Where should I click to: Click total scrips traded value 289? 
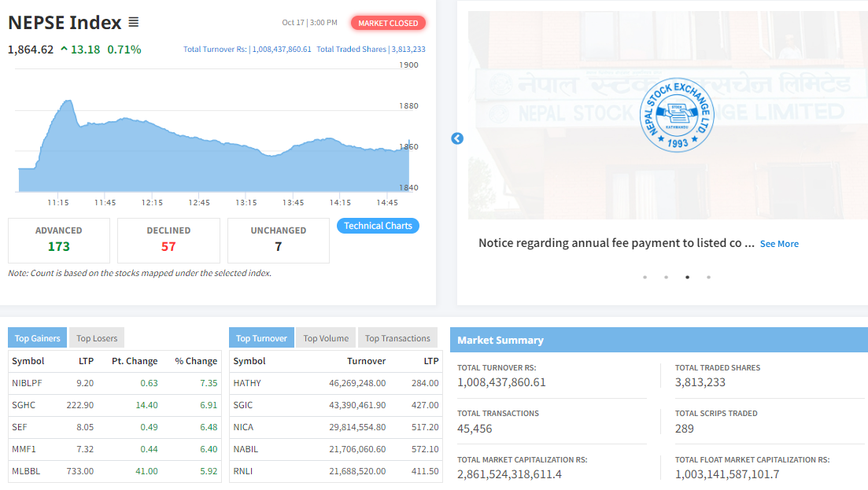684,429
